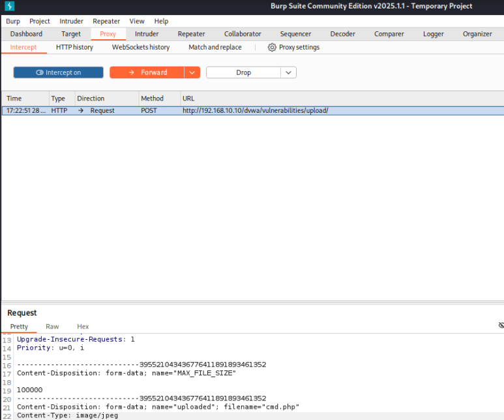Select the intercepted POST request row URL
This screenshot has width=504, height=420.
[x=255, y=111]
